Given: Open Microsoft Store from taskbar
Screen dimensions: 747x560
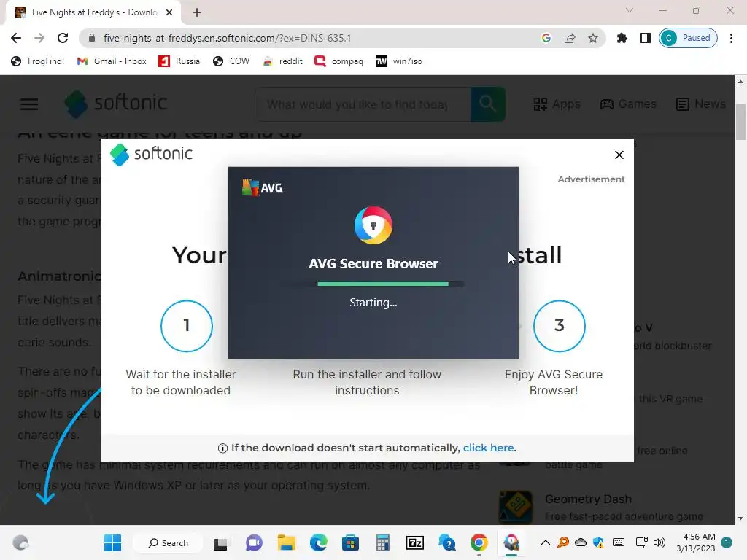Looking at the screenshot, I should [350, 542].
